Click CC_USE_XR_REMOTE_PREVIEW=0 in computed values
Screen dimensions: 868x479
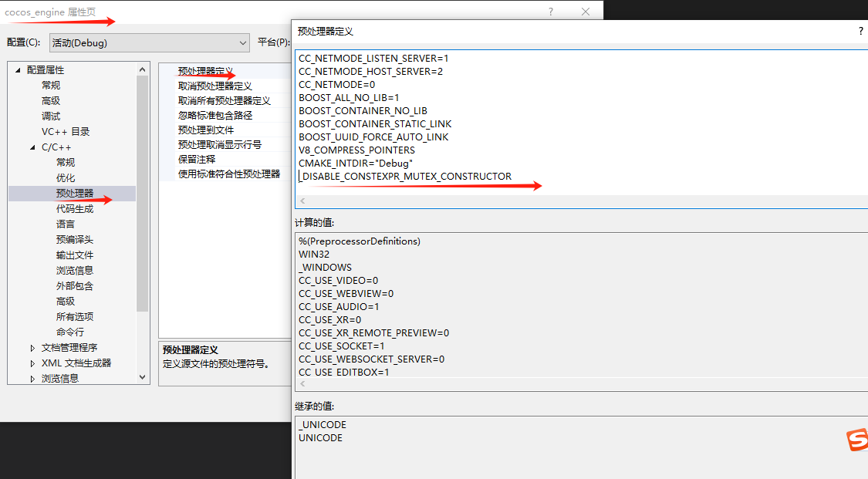[374, 333]
